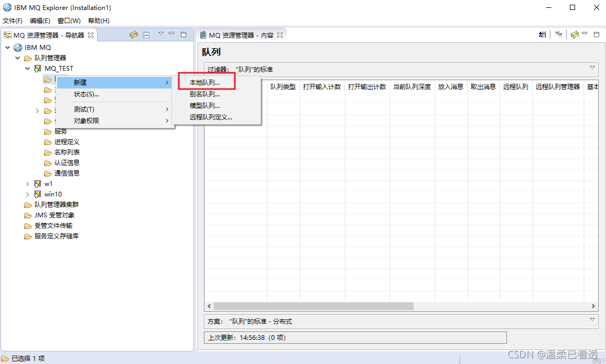Click the horizontal scrollbar thumb in table
The height and width of the screenshot is (364, 606).
[x=313, y=306]
